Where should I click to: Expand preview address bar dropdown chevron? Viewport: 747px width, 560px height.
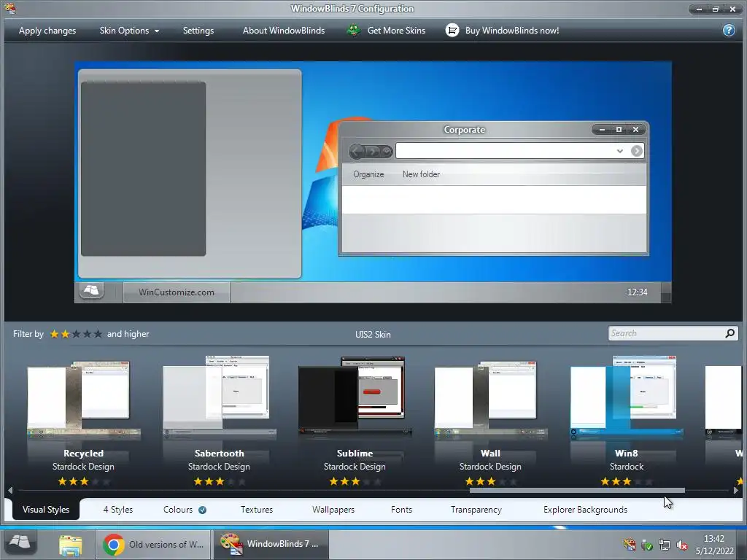coord(619,151)
